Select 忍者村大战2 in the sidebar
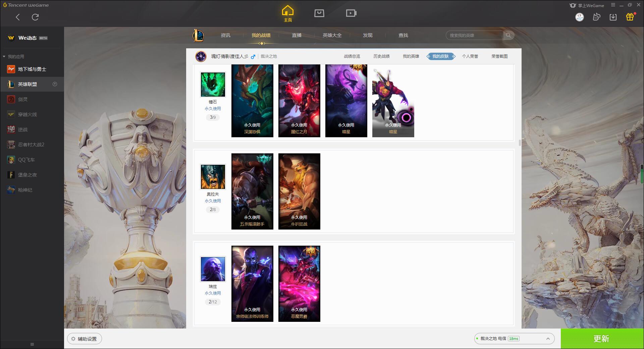Image resolution: width=644 pixels, height=349 pixels. [x=32, y=145]
